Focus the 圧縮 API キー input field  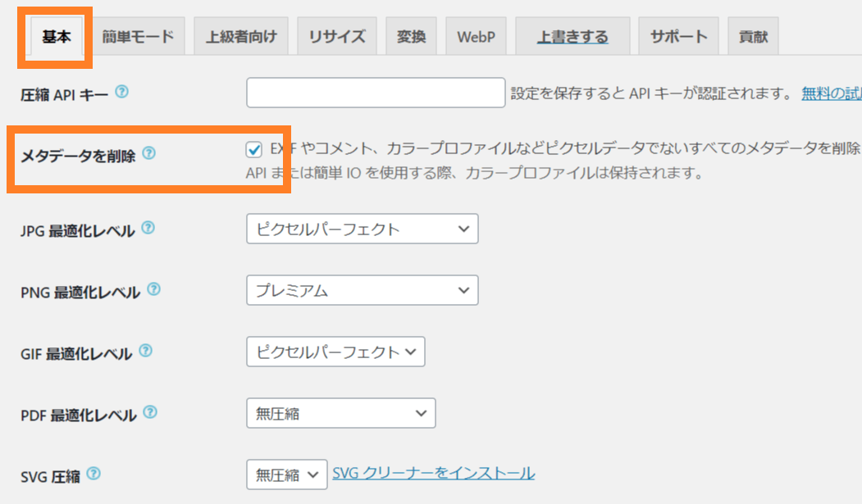tap(376, 93)
